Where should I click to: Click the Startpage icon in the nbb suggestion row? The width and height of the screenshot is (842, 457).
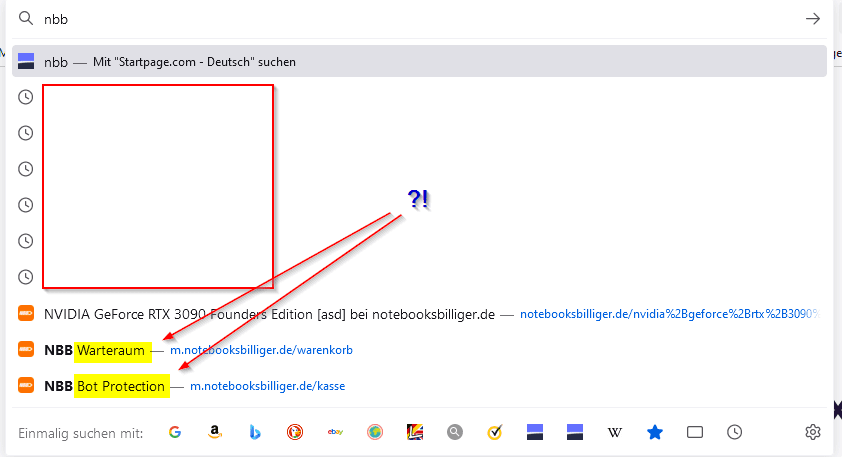tap(26, 61)
